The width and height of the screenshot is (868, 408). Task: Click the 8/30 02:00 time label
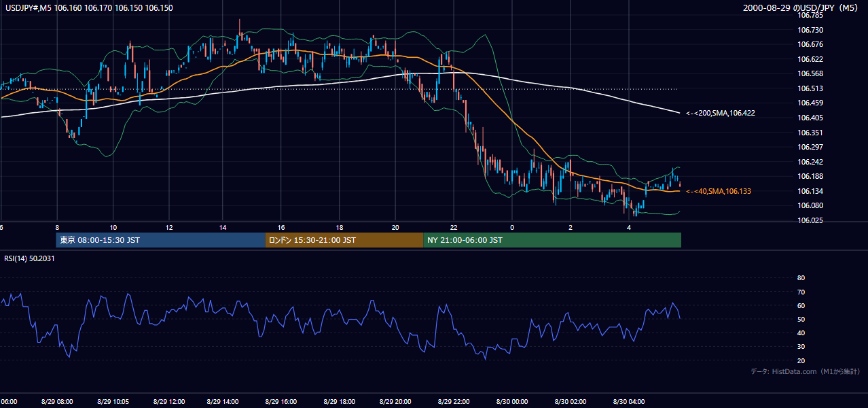(571, 401)
